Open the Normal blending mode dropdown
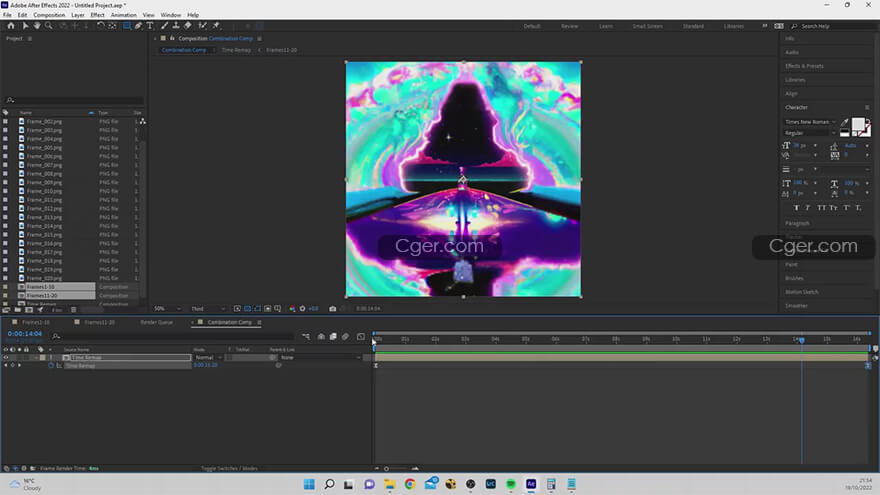This screenshot has height=495, width=880. click(x=208, y=358)
